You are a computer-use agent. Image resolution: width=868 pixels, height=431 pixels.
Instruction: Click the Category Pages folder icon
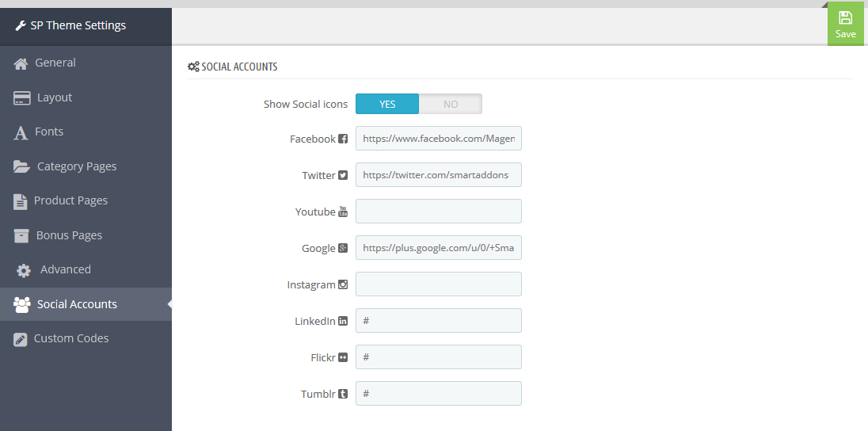pos(21,166)
